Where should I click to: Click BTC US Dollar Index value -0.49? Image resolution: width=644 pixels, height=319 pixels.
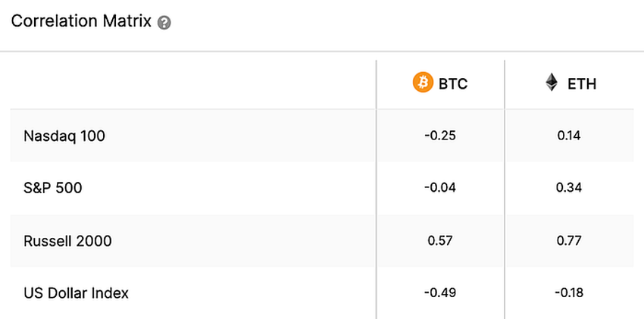click(x=440, y=293)
